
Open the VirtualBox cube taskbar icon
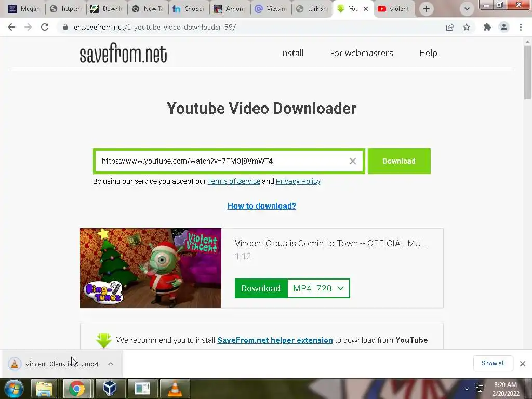[x=110, y=389]
